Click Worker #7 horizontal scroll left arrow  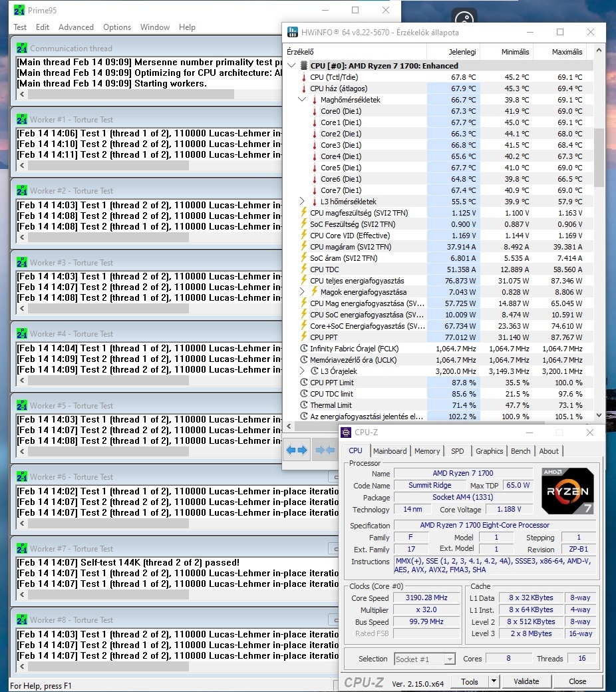pos(22,594)
